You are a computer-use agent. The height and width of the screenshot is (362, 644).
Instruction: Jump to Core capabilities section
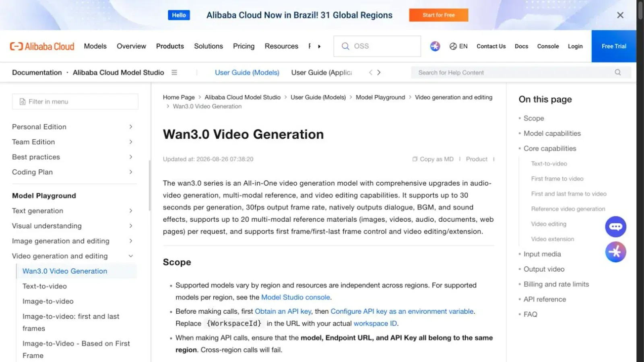tap(550, 148)
